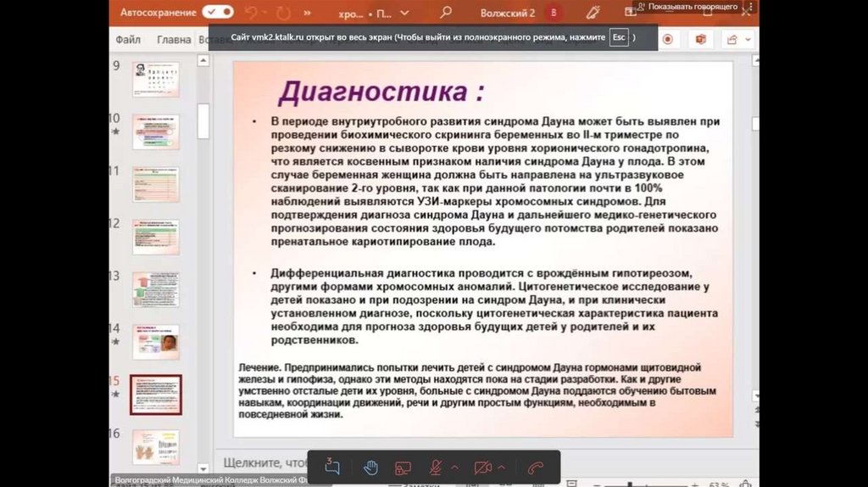This screenshot has width=868, height=487.
Task: Select slide 14 thumbnail with baby photo
Action: [156, 341]
